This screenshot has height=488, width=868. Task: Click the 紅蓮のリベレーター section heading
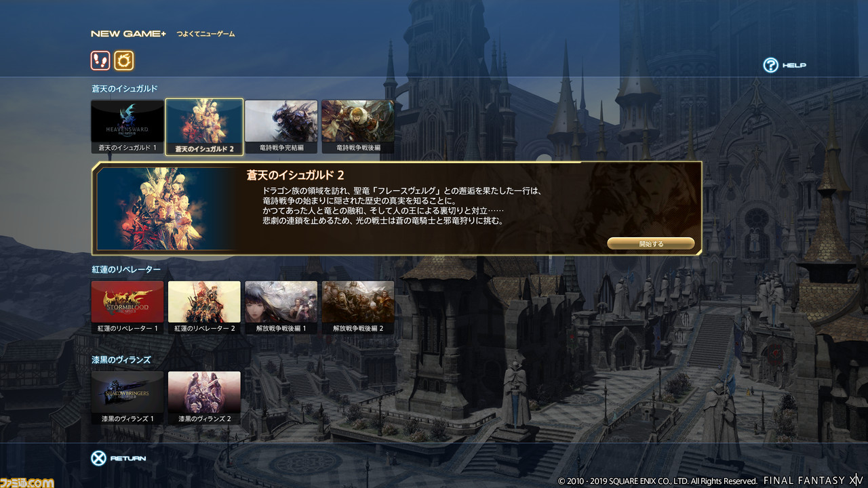(x=126, y=270)
